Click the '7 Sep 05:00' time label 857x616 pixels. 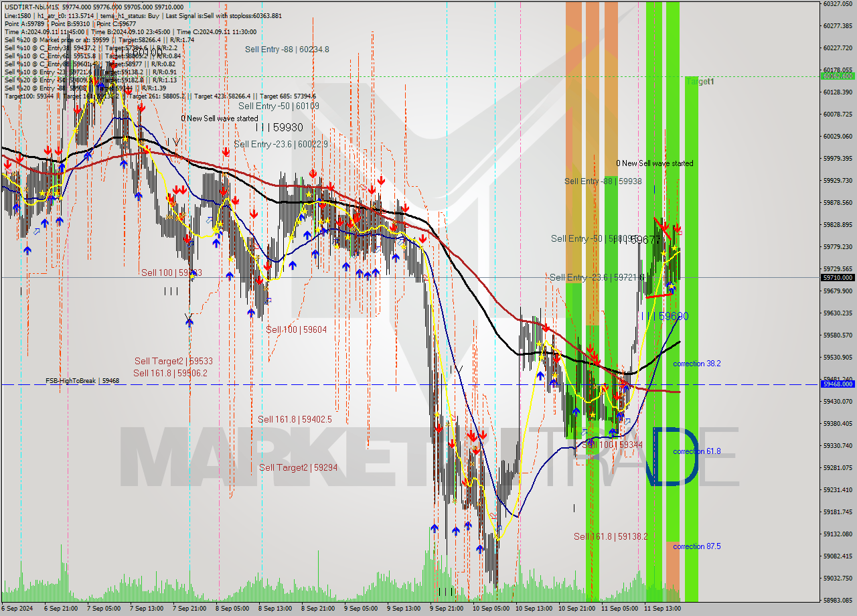click(103, 608)
